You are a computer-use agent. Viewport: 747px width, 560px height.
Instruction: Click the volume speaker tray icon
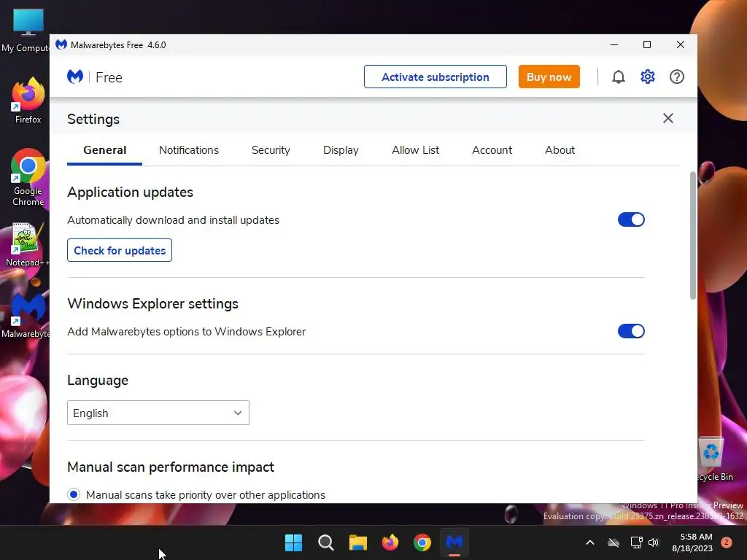654,542
